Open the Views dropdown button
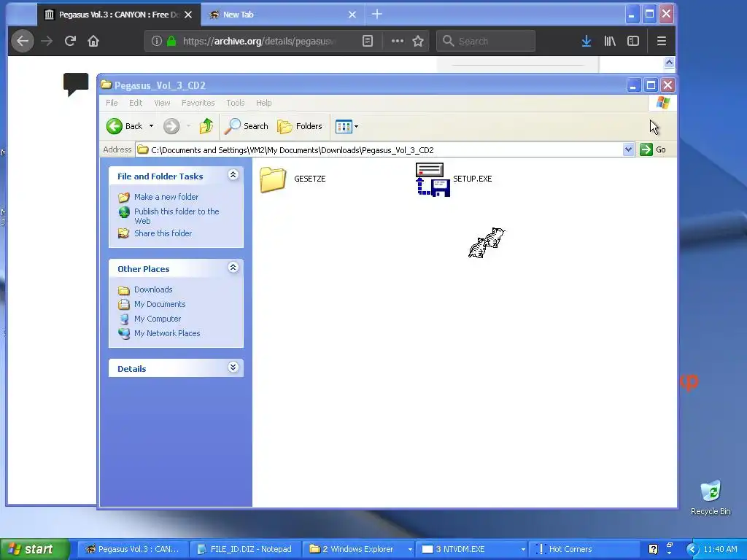Viewport: 747px width, 560px height. point(347,126)
